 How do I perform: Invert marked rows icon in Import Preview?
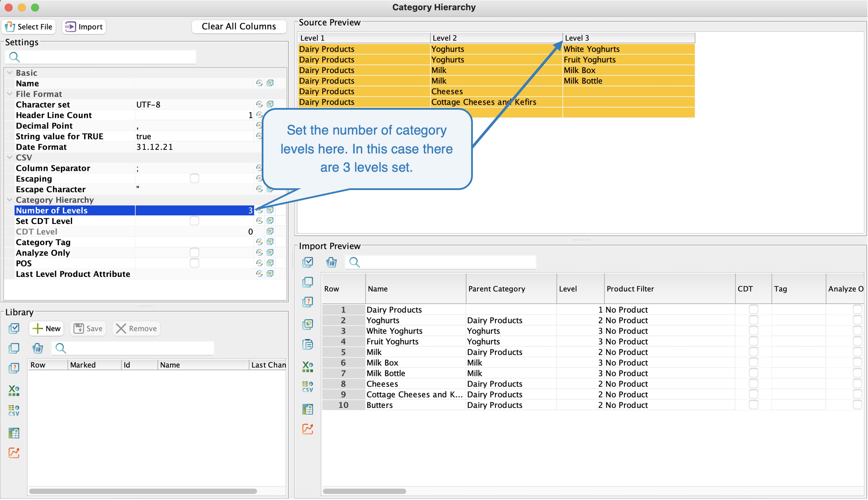(308, 302)
